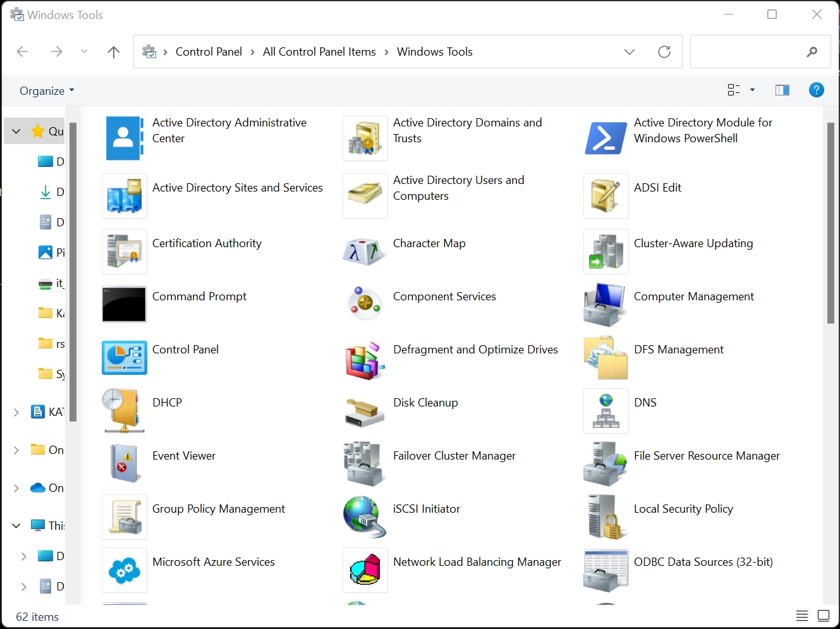This screenshot has height=629, width=840.
Task: Select the Control Panel item icon
Action: (125, 358)
